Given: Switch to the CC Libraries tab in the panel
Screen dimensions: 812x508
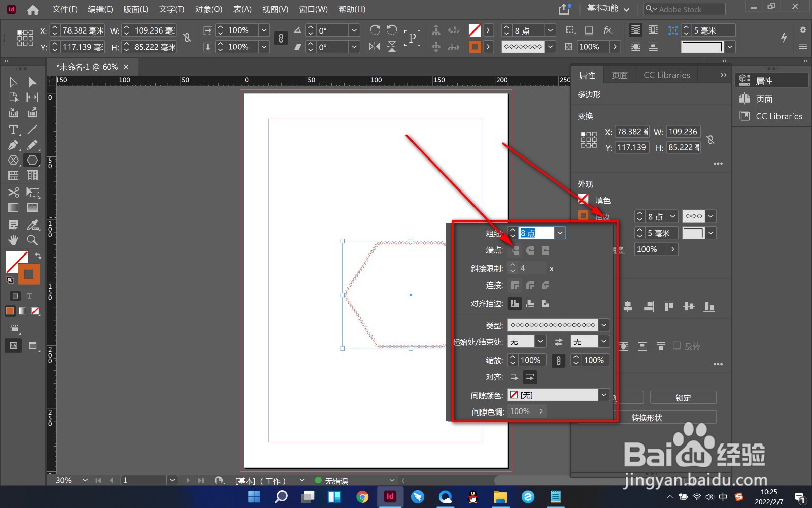Looking at the screenshot, I should coord(667,75).
